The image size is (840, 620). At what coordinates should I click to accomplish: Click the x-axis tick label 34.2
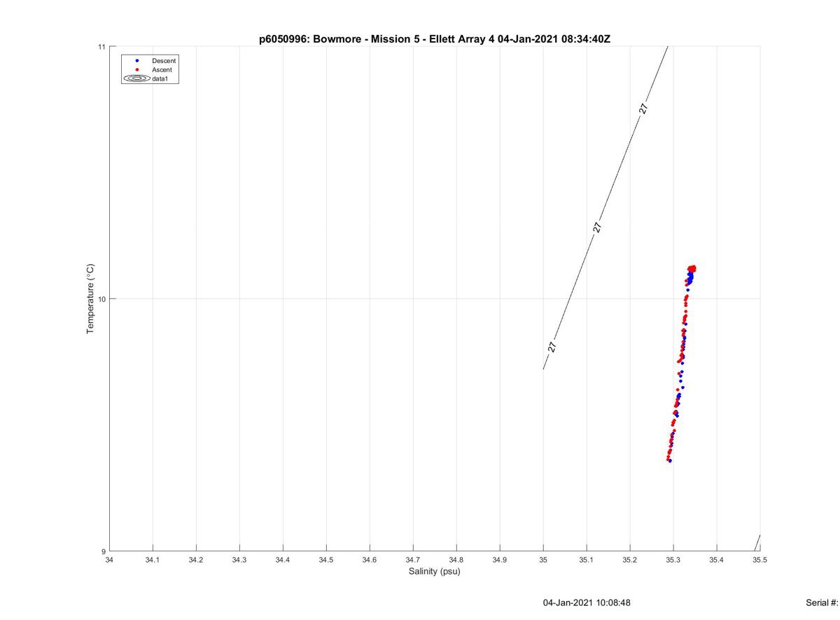pyautogui.click(x=196, y=560)
